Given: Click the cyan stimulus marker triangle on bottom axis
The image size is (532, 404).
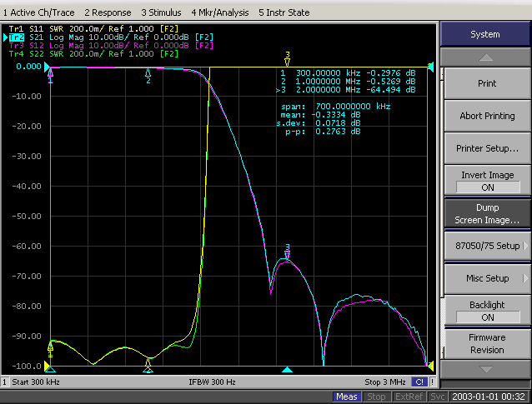Looking at the screenshot, I should pos(288,369).
